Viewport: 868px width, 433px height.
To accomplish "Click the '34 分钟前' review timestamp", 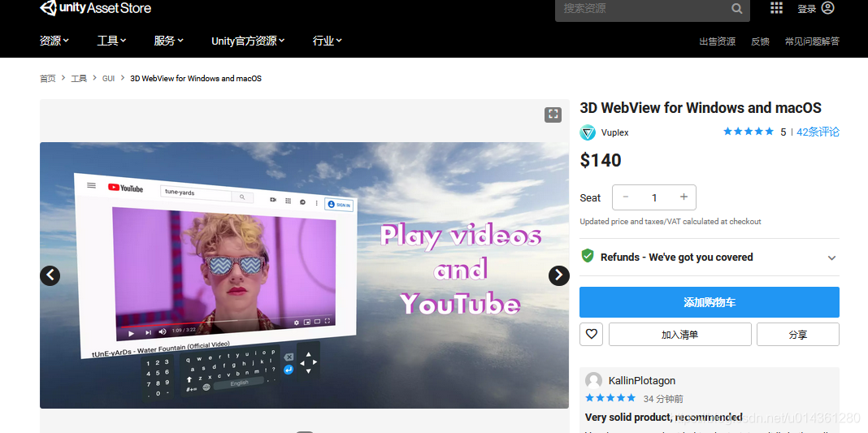I will click(x=663, y=399).
